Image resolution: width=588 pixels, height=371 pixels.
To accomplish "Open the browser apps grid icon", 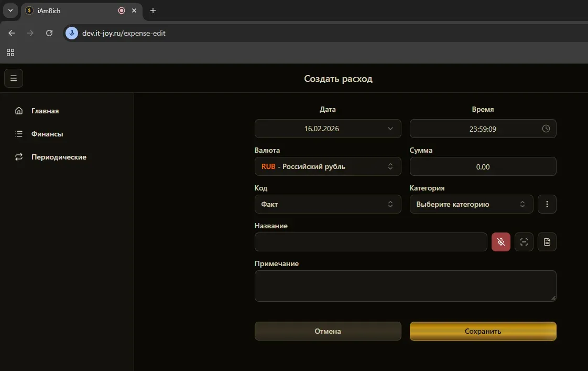I will click(10, 52).
